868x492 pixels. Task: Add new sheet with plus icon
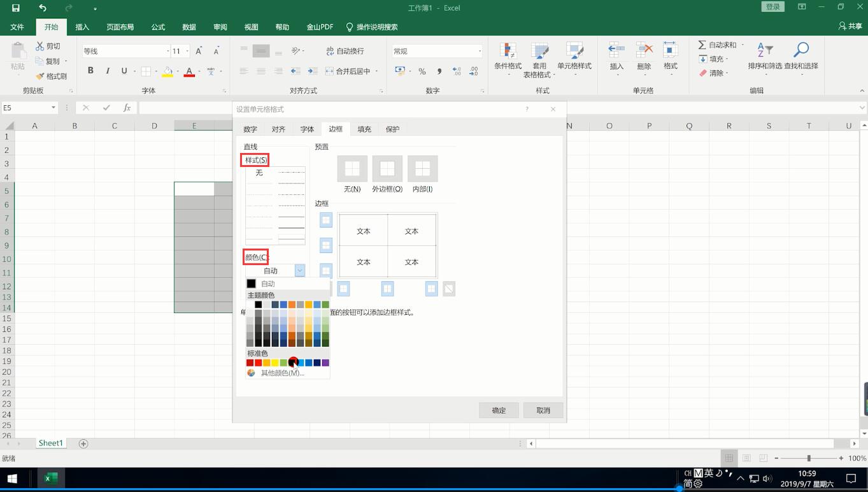click(83, 443)
